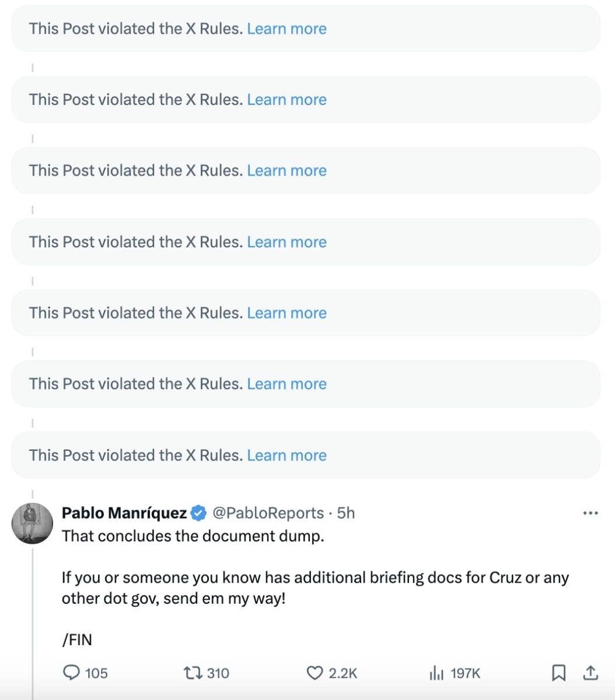Click Learn more on the third violation notice
This screenshot has width=615, height=700.
point(286,171)
